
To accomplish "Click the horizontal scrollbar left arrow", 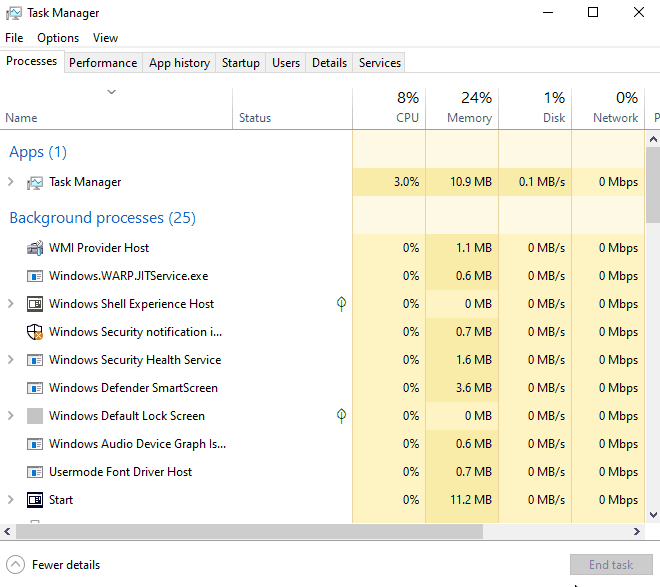I will (8, 531).
